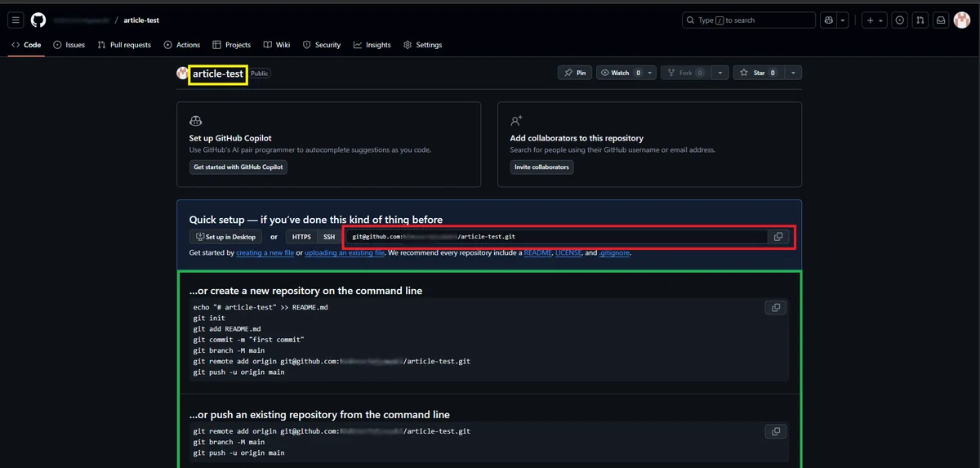The image size is (980, 468).
Task: Open the repository Settings tab
Action: pyautogui.click(x=422, y=45)
